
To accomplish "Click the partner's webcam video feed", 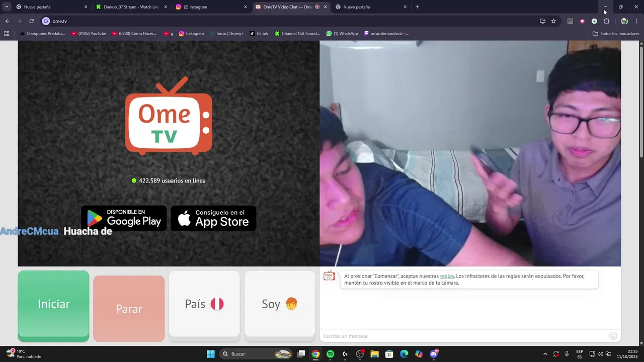I will [470, 153].
